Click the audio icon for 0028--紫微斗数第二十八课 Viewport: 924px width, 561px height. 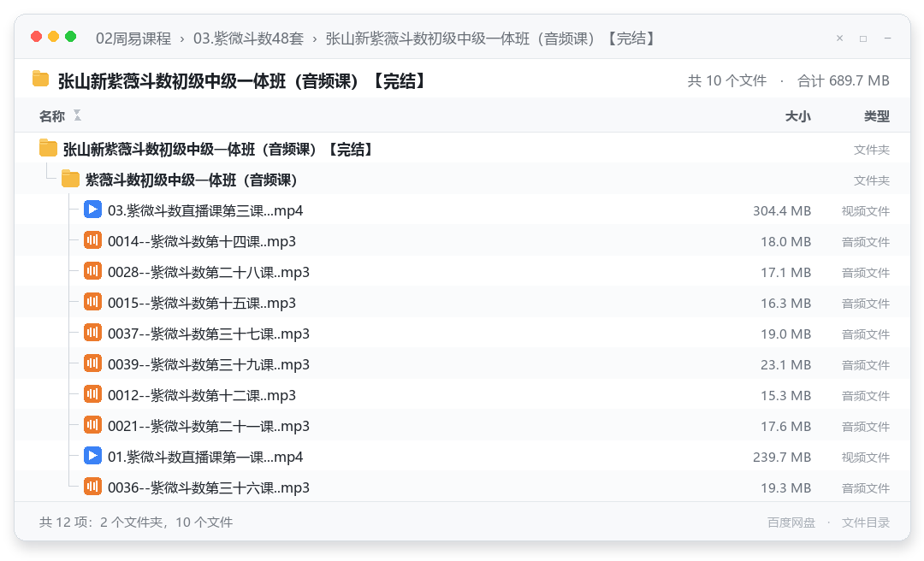[92, 271]
